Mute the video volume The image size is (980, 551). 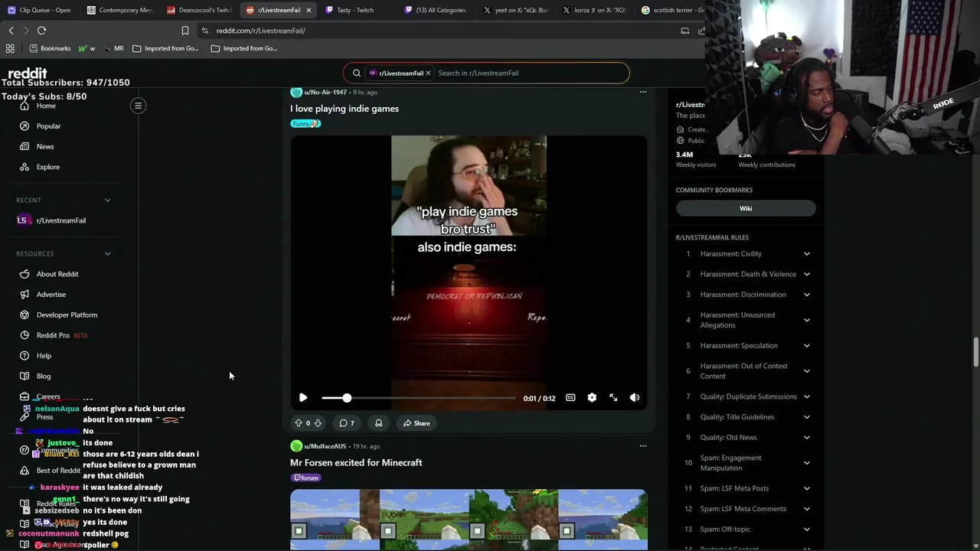pyautogui.click(x=635, y=398)
